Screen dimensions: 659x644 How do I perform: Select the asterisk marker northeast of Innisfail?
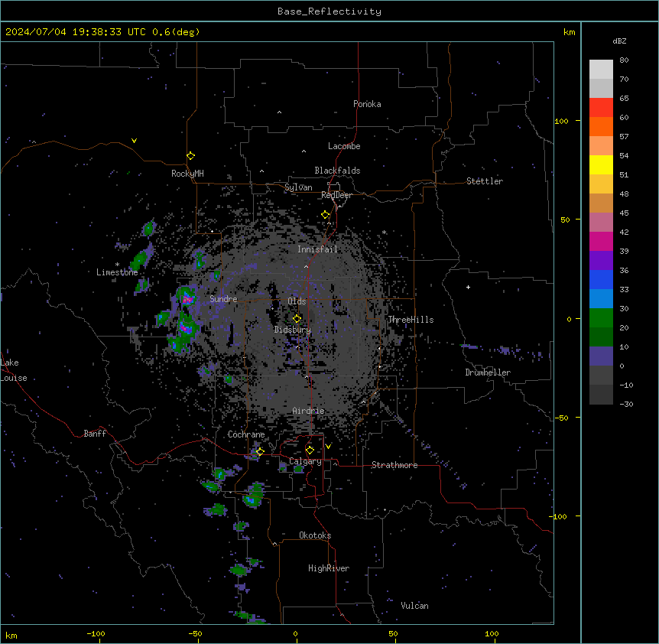[384, 232]
